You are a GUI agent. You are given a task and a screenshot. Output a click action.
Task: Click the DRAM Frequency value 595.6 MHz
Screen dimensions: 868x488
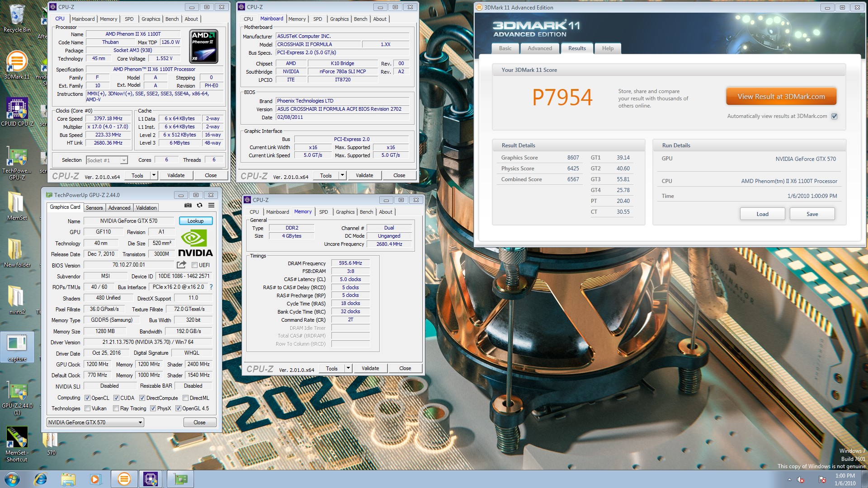click(350, 263)
